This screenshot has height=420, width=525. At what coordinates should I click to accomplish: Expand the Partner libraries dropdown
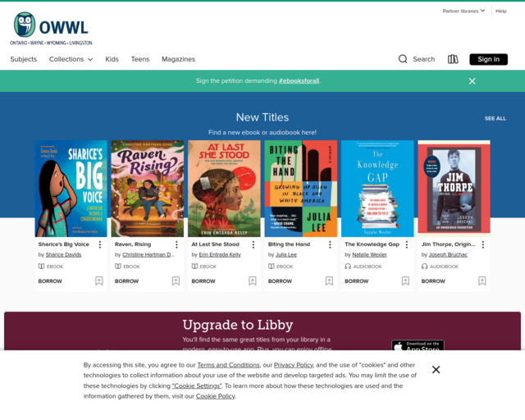(463, 11)
